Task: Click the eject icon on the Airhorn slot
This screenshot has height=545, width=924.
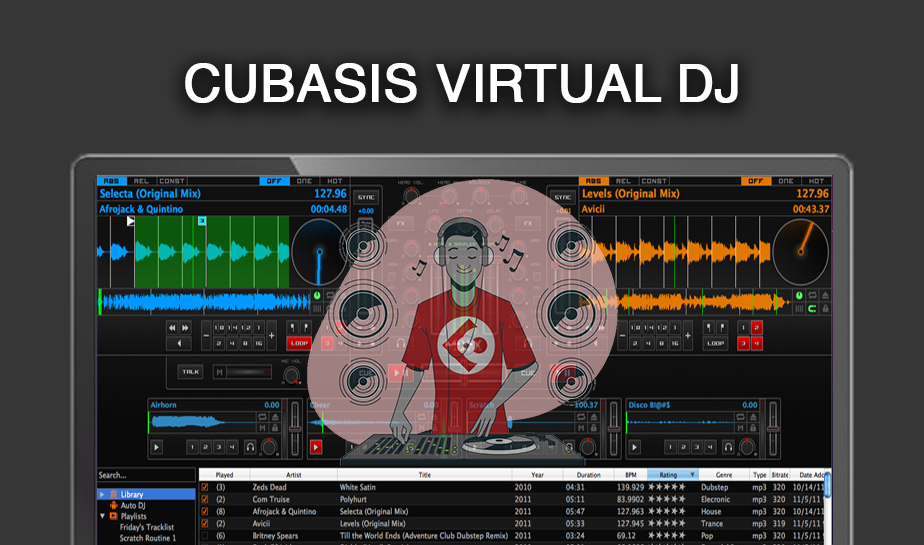Action: coord(275,417)
